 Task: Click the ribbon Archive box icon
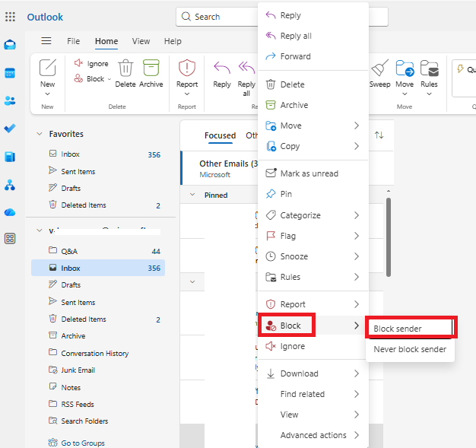point(151,68)
